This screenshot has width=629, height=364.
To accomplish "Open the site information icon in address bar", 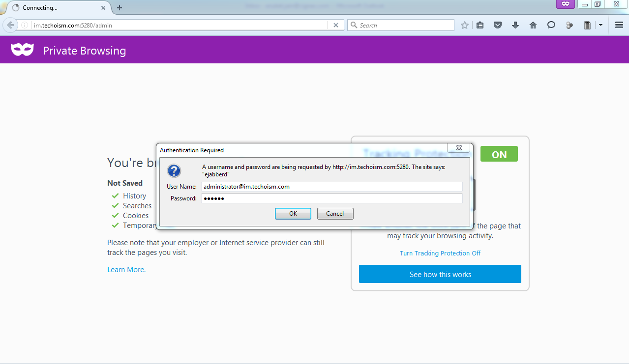I will pos(25,25).
